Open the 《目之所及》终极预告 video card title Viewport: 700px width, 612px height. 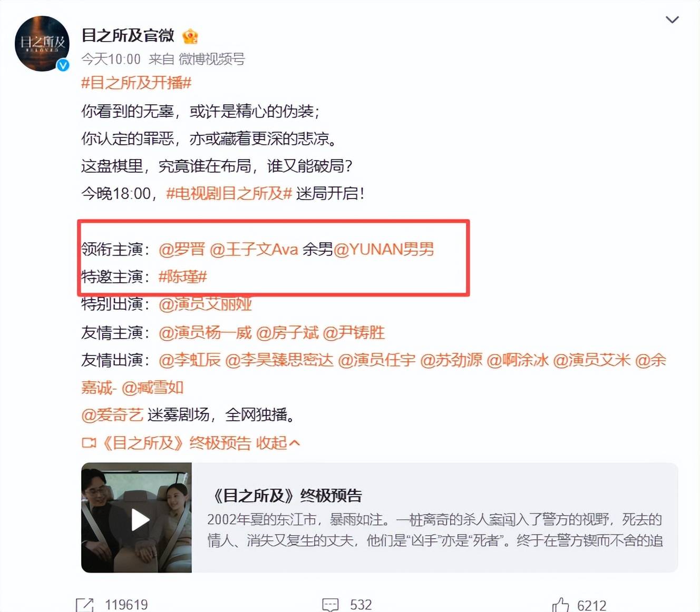point(286,496)
